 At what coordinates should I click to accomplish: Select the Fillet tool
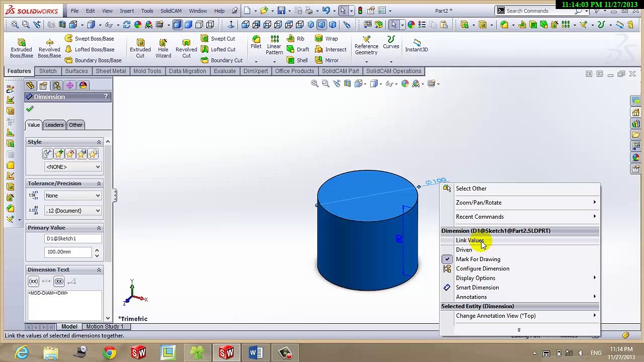[256, 43]
